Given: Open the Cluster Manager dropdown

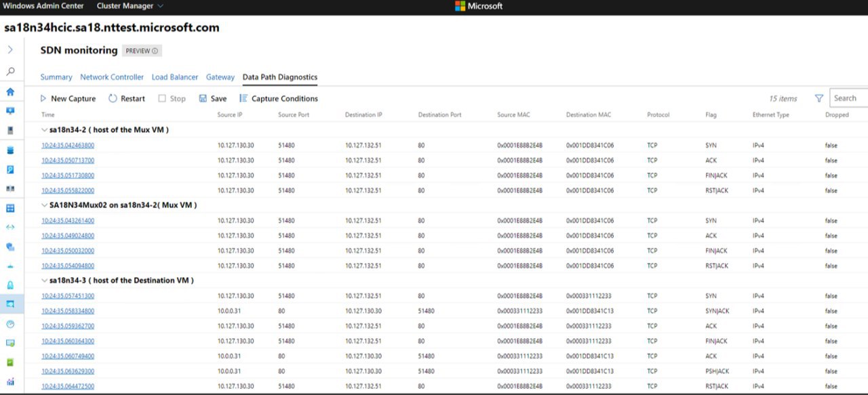Looking at the screenshot, I should (130, 6).
